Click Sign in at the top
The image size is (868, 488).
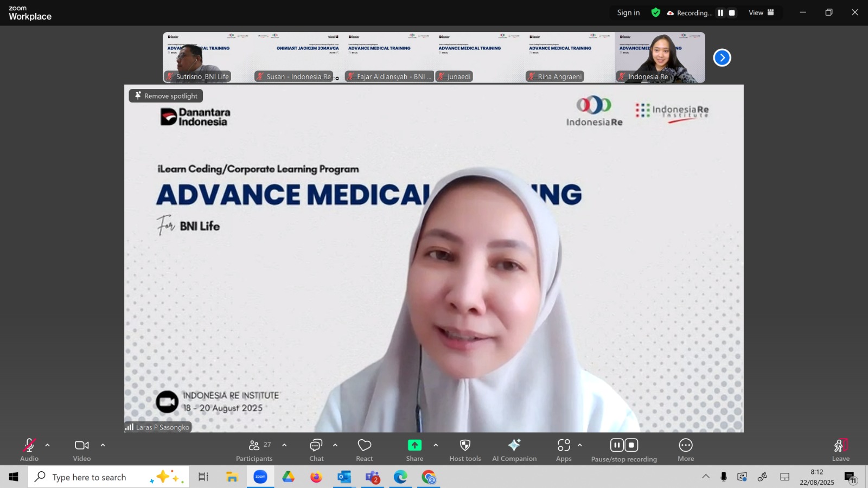[x=628, y=13]
